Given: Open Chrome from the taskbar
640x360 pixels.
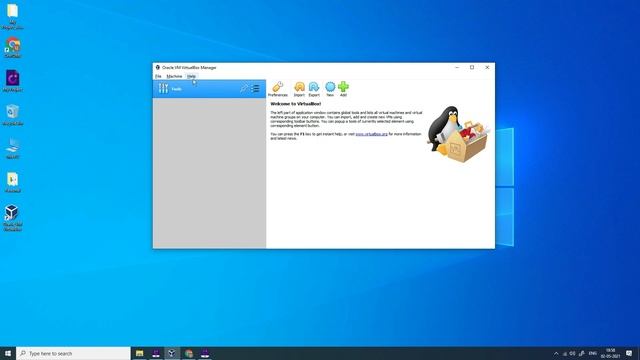Looking at the screenshot, I should 189,353.
